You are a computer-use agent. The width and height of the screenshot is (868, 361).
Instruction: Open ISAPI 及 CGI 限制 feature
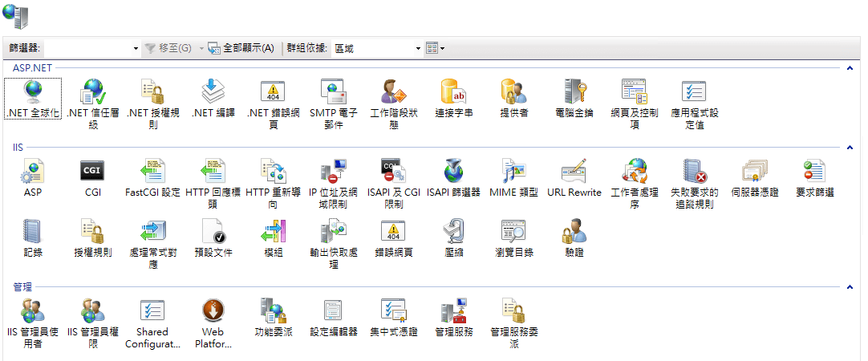394,183
